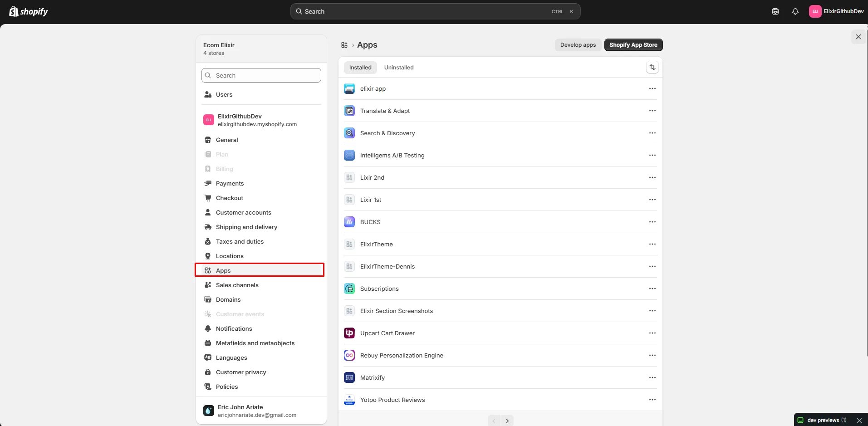Click the Subscriptions app icon

(x=349, y=289)
